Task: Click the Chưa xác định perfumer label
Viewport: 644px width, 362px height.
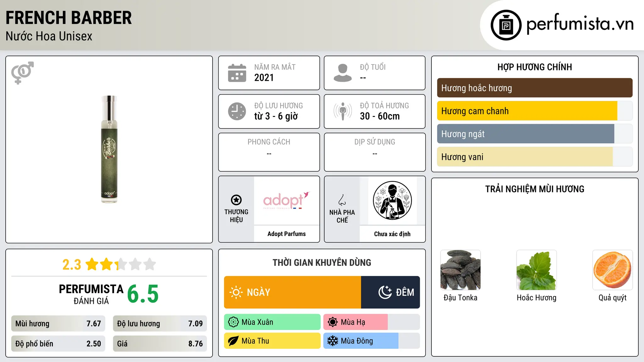Action: point(392,234)
